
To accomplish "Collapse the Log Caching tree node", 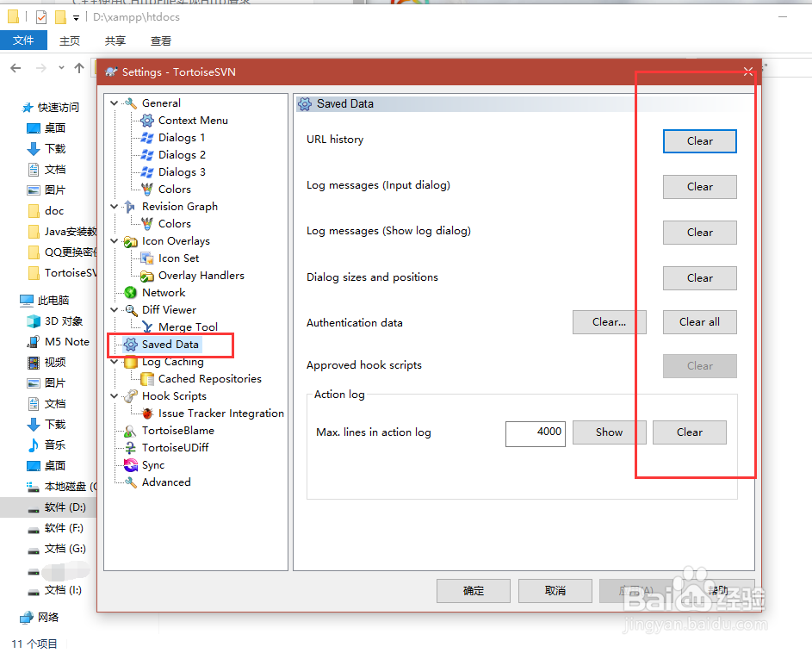I will [x=115, y=363].
